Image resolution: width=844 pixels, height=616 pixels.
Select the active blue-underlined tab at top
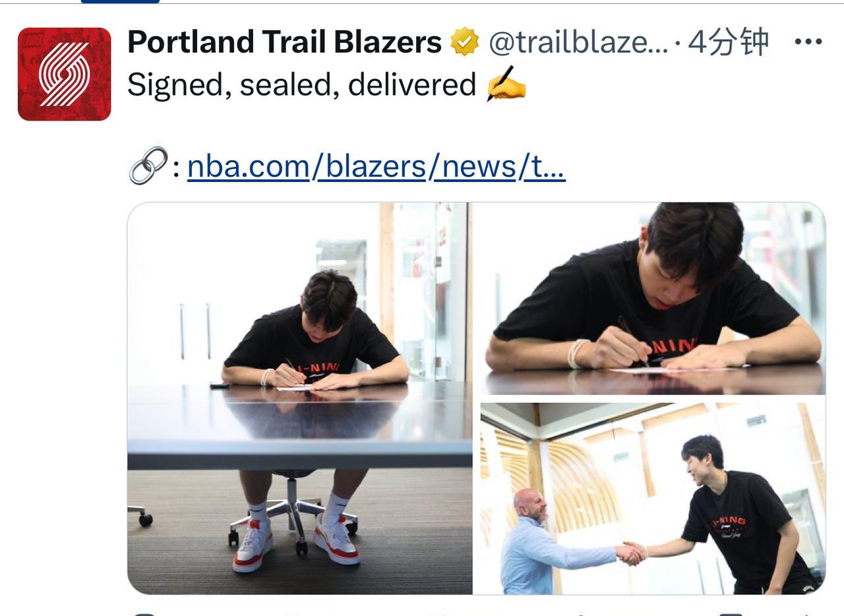point(120,1)
